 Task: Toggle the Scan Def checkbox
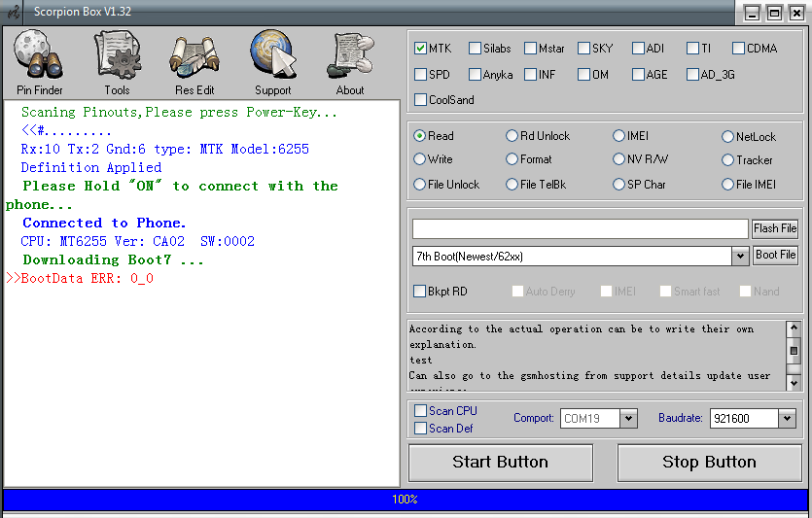420,429
